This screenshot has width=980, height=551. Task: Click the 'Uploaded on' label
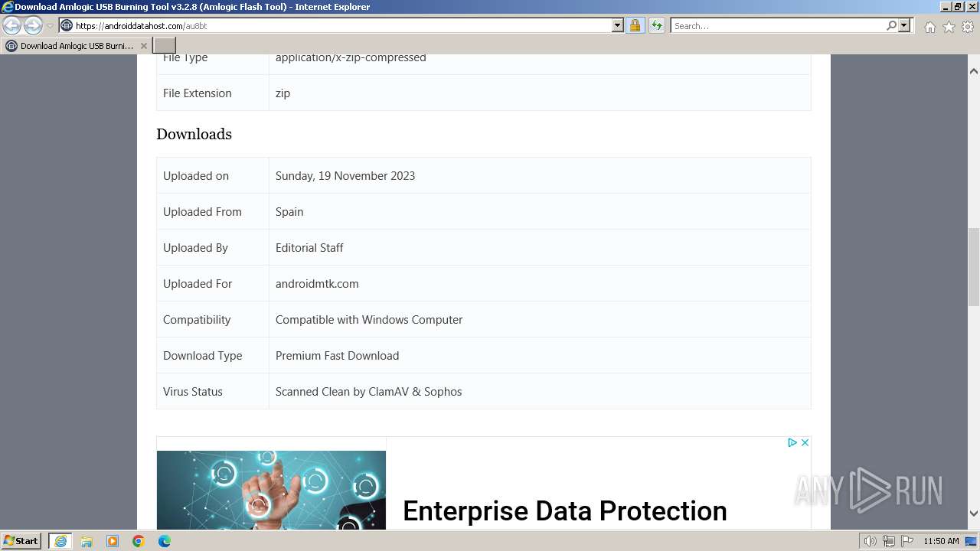click(196, 175)
